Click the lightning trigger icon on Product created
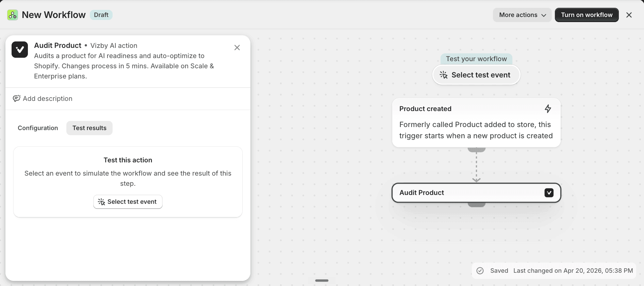 548,109
